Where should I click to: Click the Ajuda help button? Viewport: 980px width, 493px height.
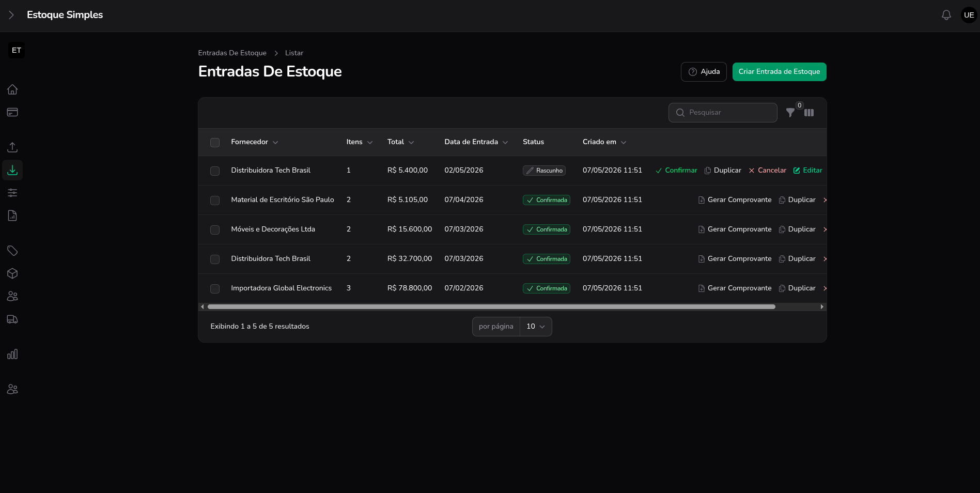coord(704,72)
